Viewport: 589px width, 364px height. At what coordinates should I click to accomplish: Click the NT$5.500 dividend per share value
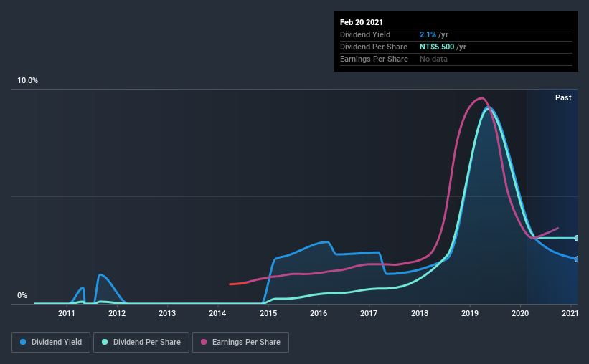point(437,47)
